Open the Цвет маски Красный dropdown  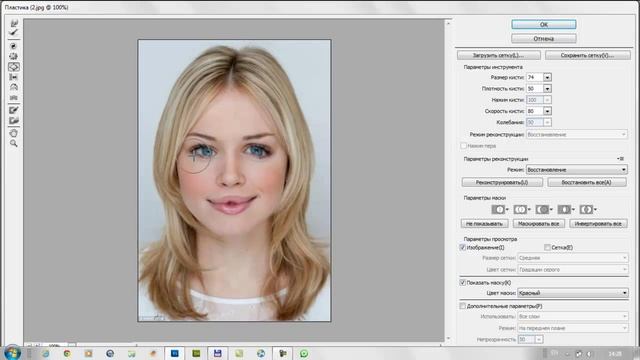[x=573, y=293]
